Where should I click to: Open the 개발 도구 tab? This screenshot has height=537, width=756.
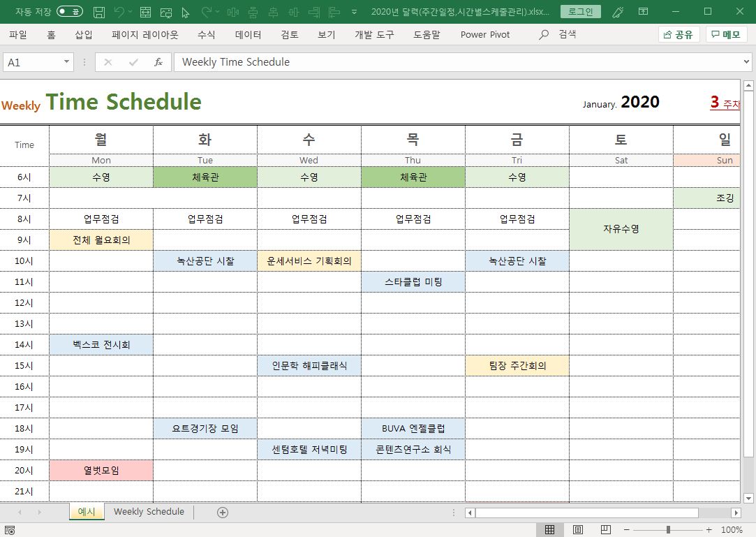374,35
